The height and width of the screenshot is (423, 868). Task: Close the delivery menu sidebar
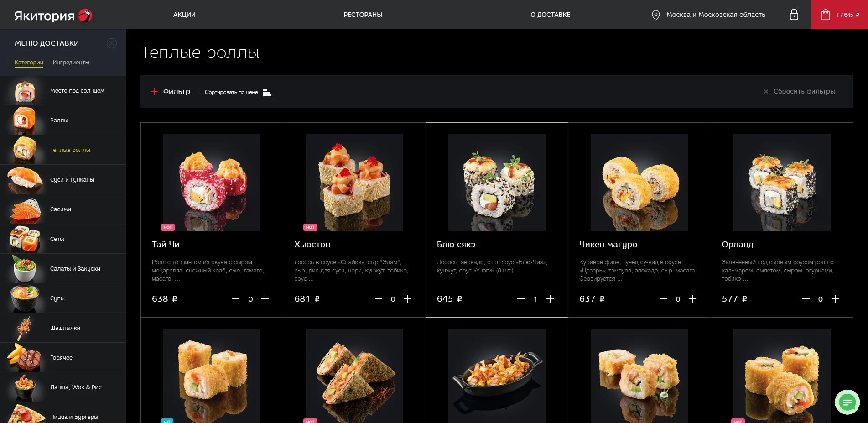pyautogui.click(x=111, y=43)
